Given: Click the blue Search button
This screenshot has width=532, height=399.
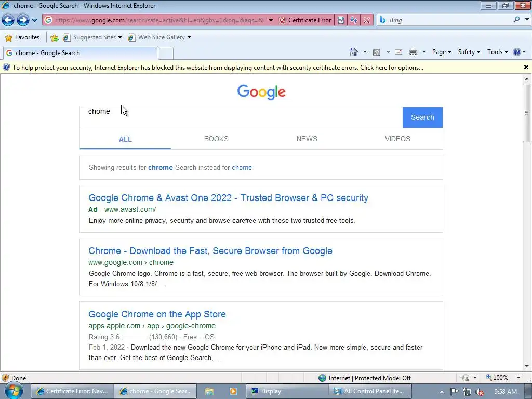Looking at the screenshot, I should click(422, 117).
